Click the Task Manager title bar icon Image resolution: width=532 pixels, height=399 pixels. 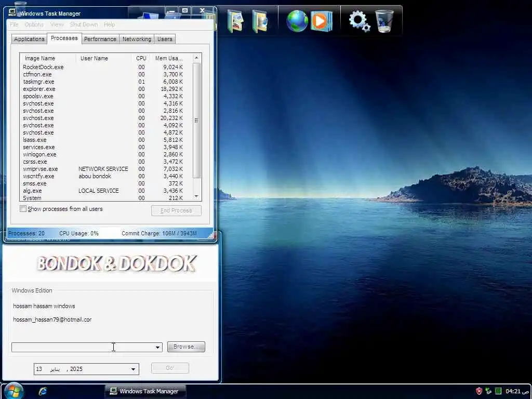[12, 13]
